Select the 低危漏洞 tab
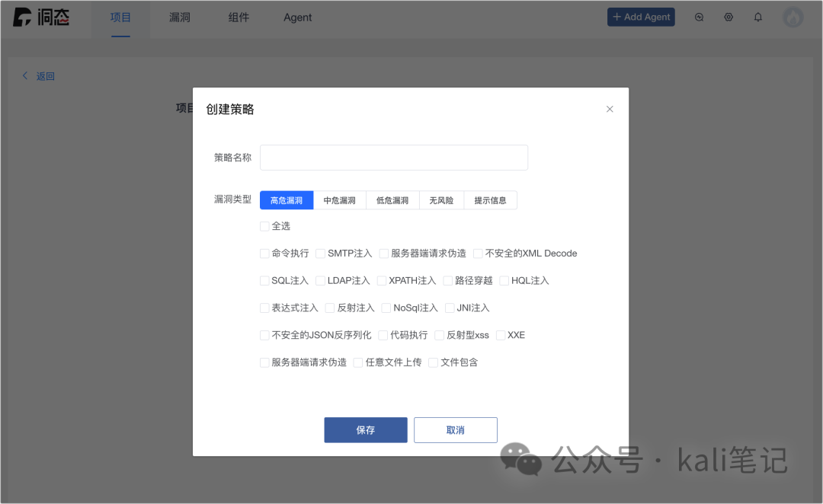The image size is (823, 504). (392, 200)
